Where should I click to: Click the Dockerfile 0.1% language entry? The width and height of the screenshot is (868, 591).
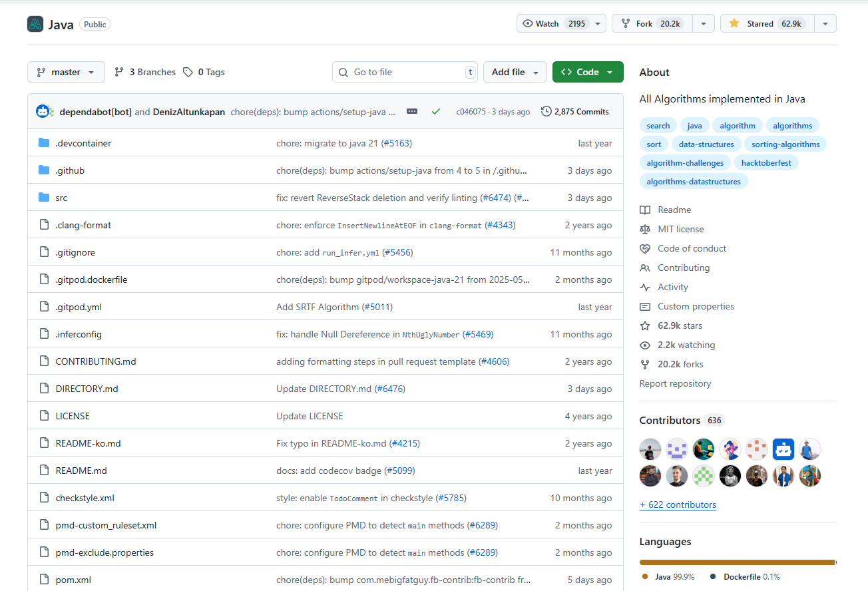tap(744, 576)
